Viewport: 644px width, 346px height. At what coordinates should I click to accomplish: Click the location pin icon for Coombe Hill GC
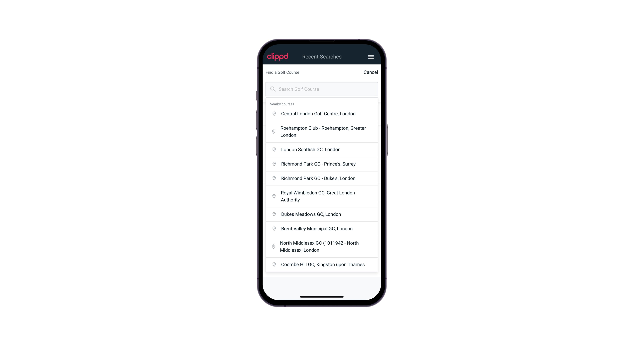click(273, 265)
